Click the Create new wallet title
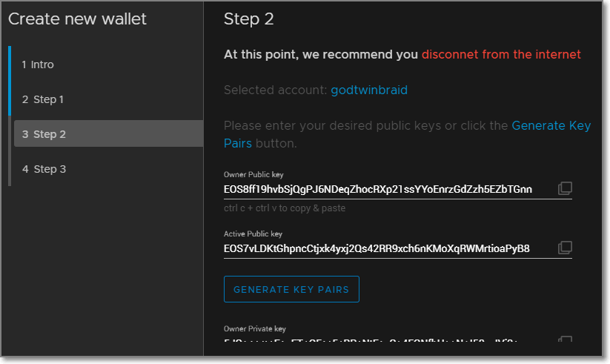This screenshot has height=364, width=610. point(78,19)
